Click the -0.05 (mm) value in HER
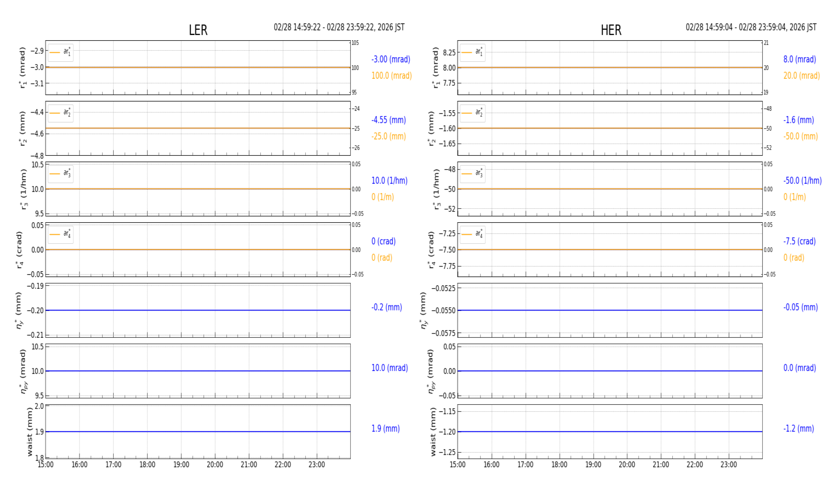Image resolution: width=824 pixels, height=504 pixels. click(801, 307)
